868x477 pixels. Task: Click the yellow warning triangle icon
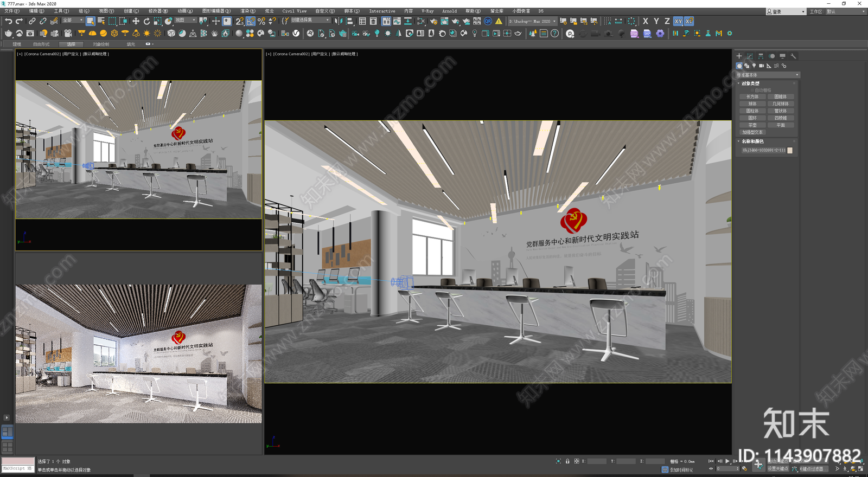coord(499,21)
